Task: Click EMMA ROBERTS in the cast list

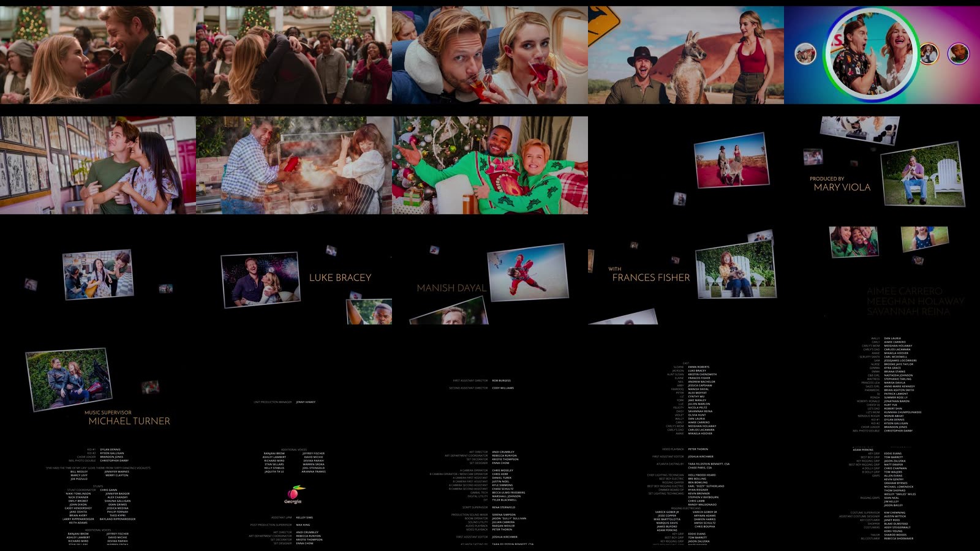Action: click(x=698, y=367)
